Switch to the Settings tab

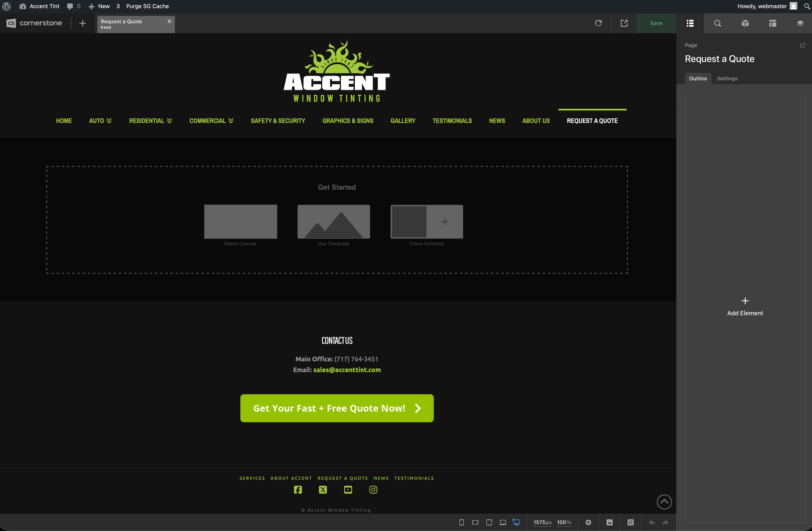[x=727, y=78]
